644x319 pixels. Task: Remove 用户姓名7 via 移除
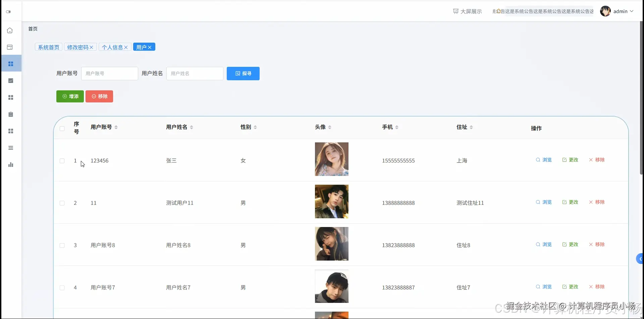[597, 287]
